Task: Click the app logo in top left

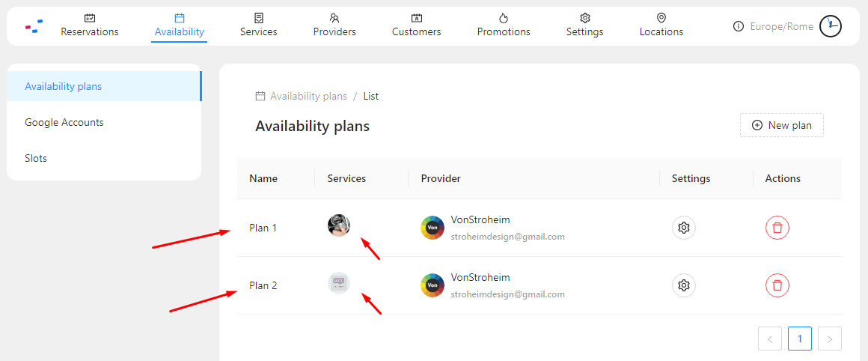Action: [34, 26]
